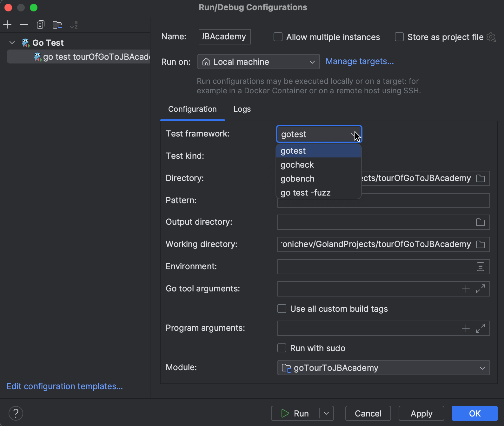Click the Manage targets link

(x=360, y=61)
